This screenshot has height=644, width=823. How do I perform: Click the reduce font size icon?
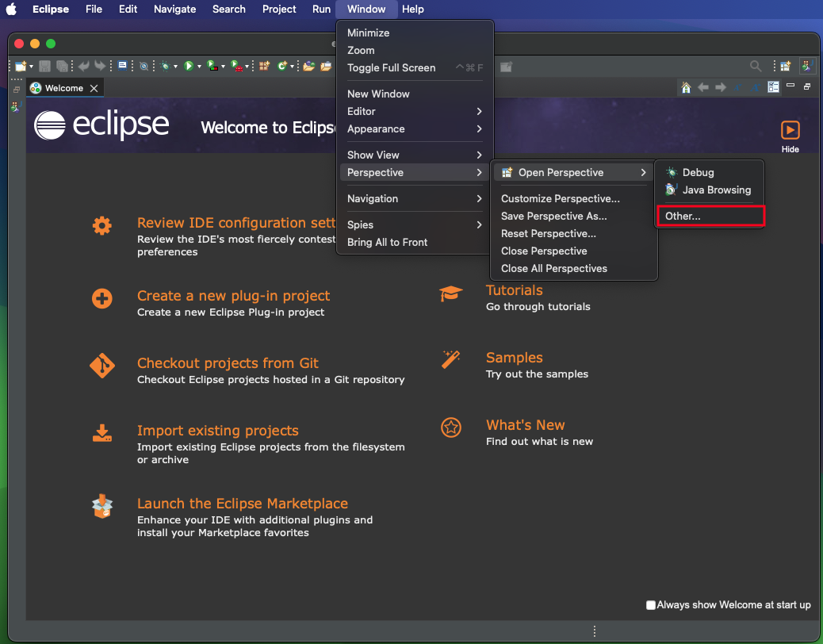tap(738, 87)
